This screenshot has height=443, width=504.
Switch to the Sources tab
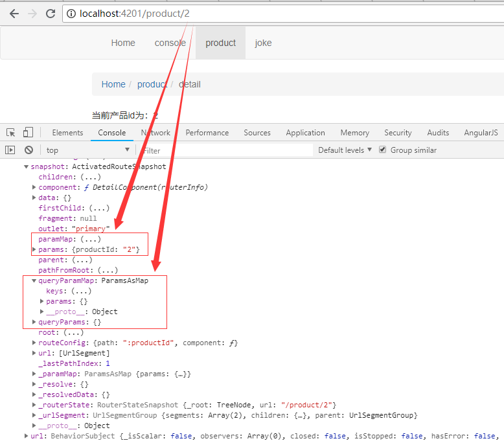point(257,132)
